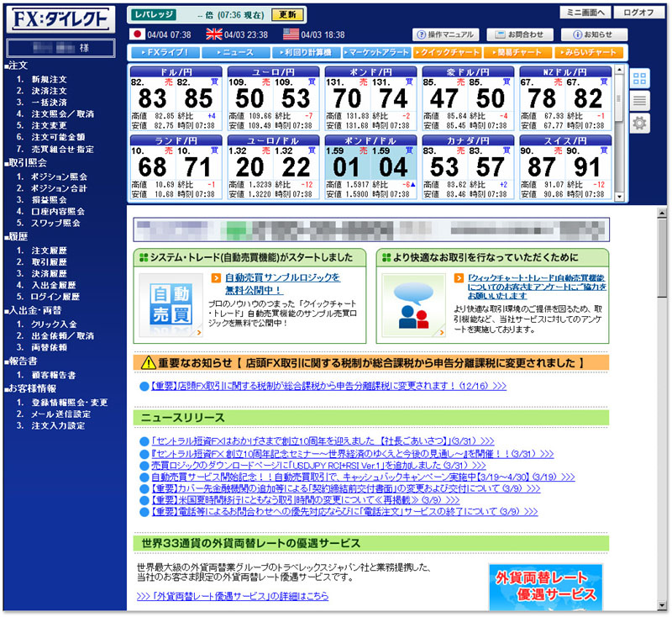Click ポンド/ドル sell rate 01

tap(347, 167)
